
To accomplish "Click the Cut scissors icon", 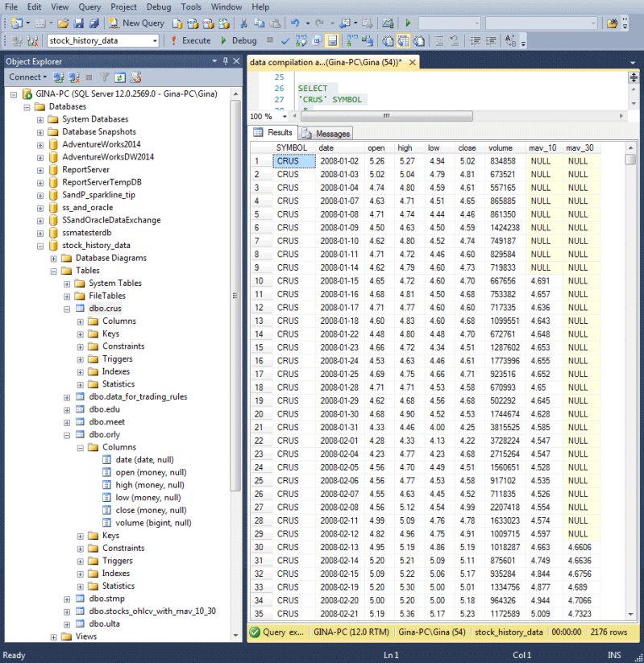I will point(244,23).
